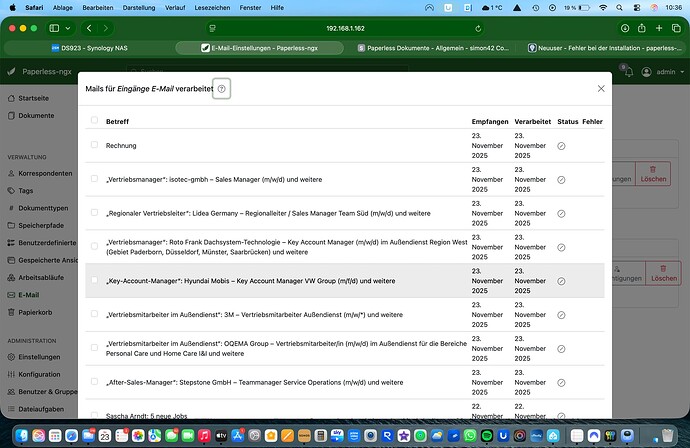690x448 pixels.
Task: Tick the checkbox for the Rechnung mail
Action: tap(94, 145)
